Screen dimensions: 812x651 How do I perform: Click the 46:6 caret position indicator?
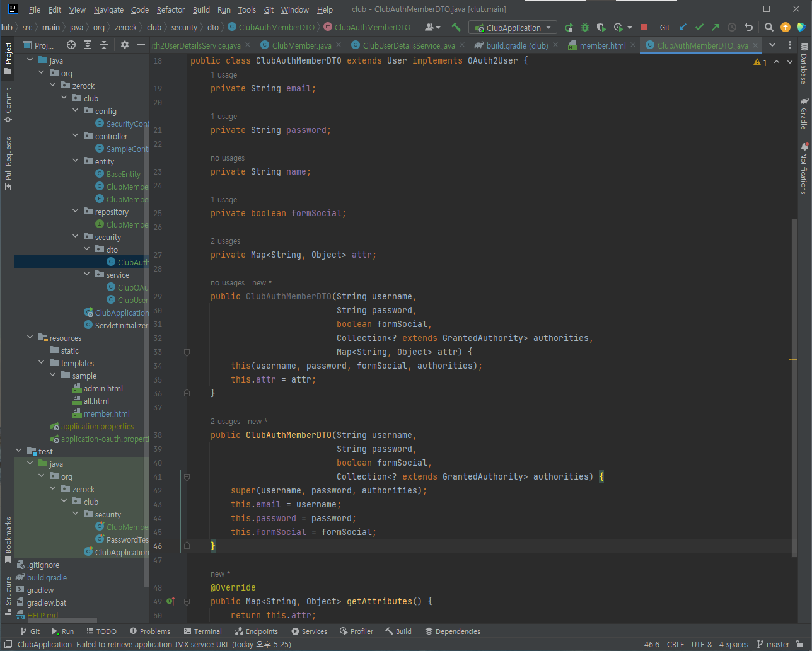652,644
